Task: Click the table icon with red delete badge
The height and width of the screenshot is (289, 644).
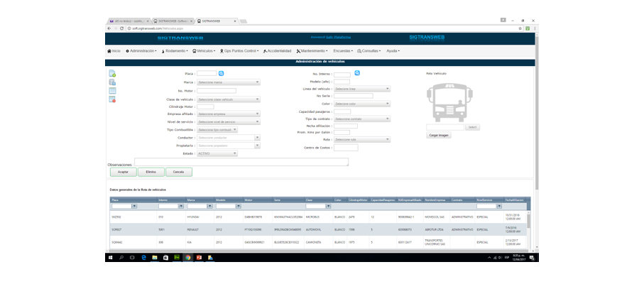Action: [x=112, y=99]
